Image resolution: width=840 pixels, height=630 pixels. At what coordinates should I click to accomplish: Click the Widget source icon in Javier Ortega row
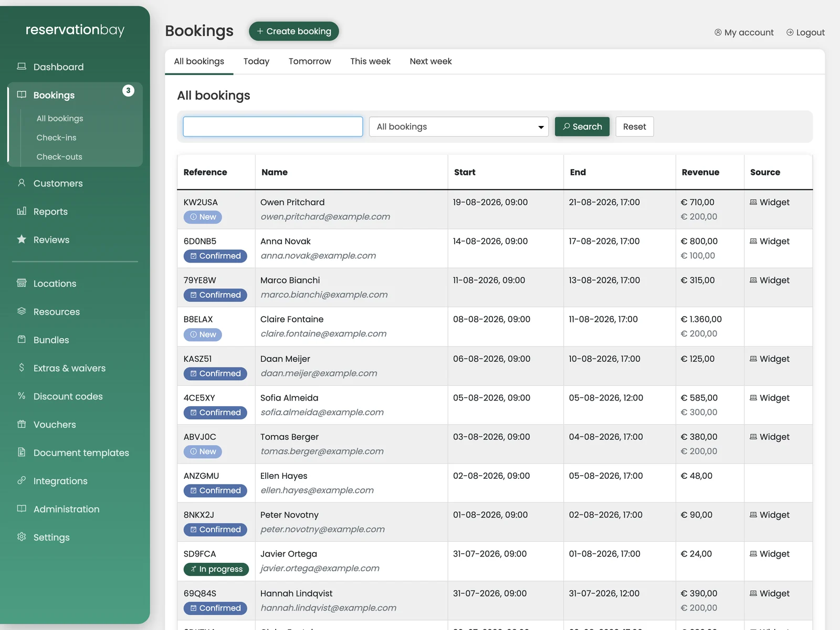point(753,554)
